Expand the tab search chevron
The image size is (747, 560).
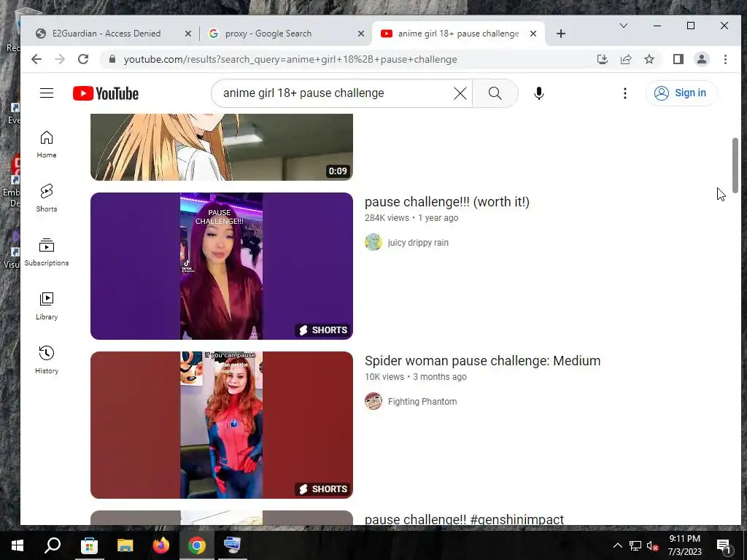(x=623, y=26)
